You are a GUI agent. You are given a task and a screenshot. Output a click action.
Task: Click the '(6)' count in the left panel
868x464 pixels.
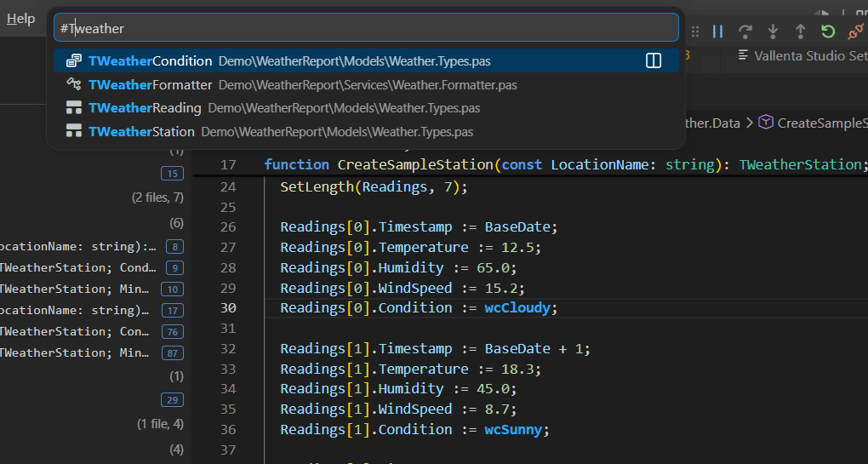coord(177,222)
